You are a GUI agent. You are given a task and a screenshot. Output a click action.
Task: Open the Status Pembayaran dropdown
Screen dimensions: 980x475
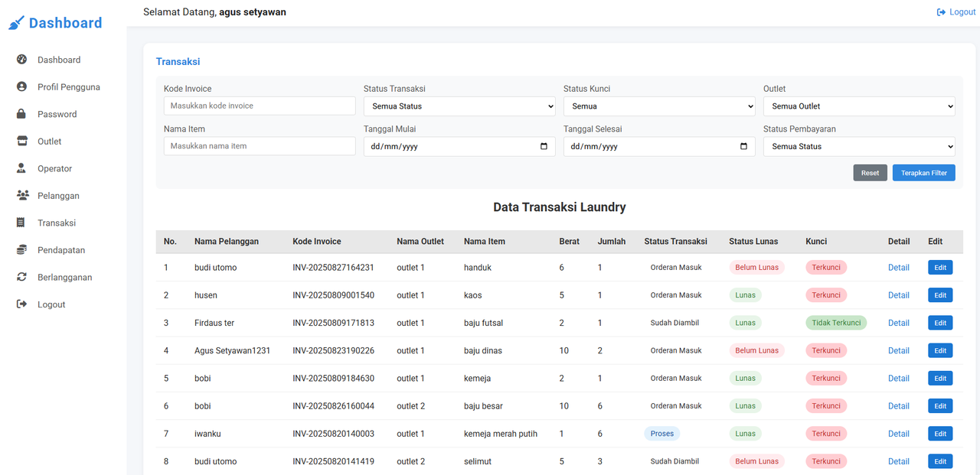click(859, 147)
